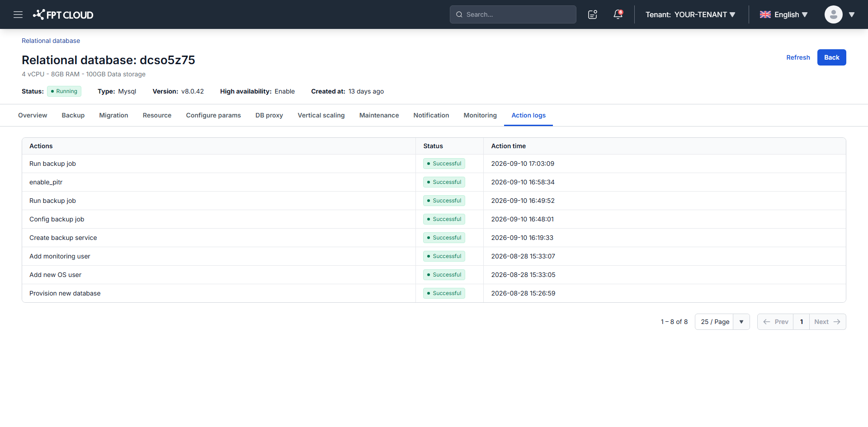Open the Vertical scaling tab
Screen dimensions: 868x427
(x=321, y=115)
